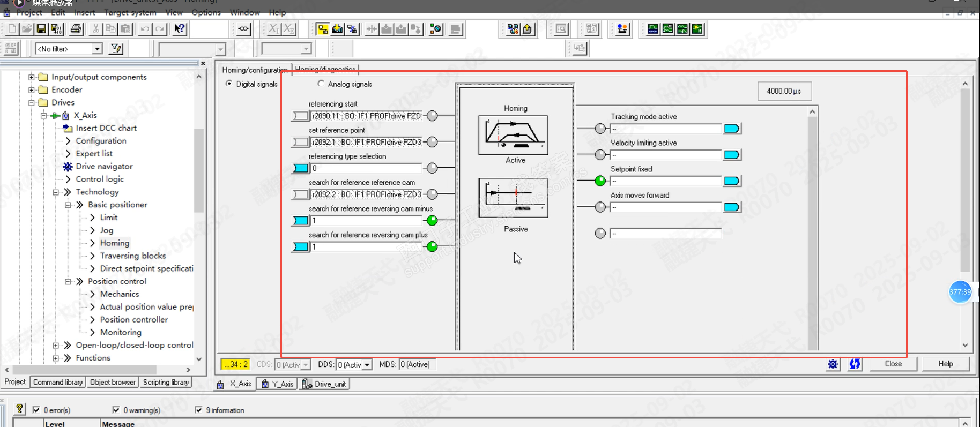This screenshot has height=427, width=980.
Task: Collapse the Technology tree node
Action: click(x=56, y=192)
